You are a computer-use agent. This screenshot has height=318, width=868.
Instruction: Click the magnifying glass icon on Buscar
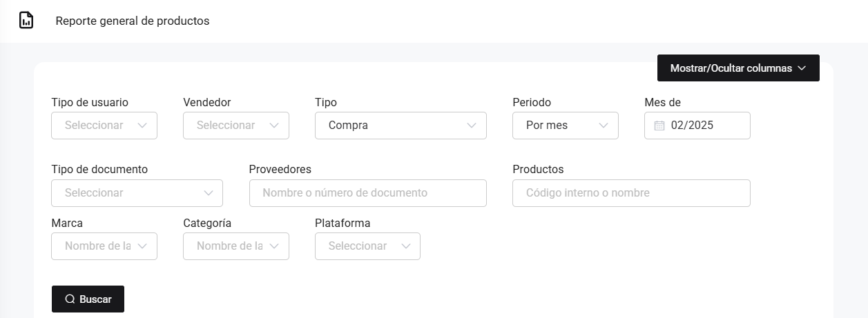click(x=70, y=299)
